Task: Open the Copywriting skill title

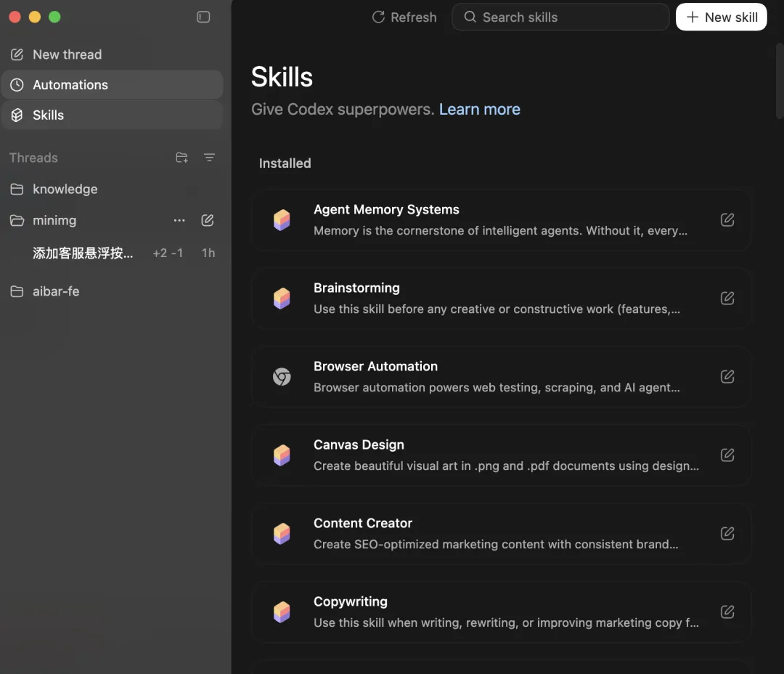Action: 350,601
